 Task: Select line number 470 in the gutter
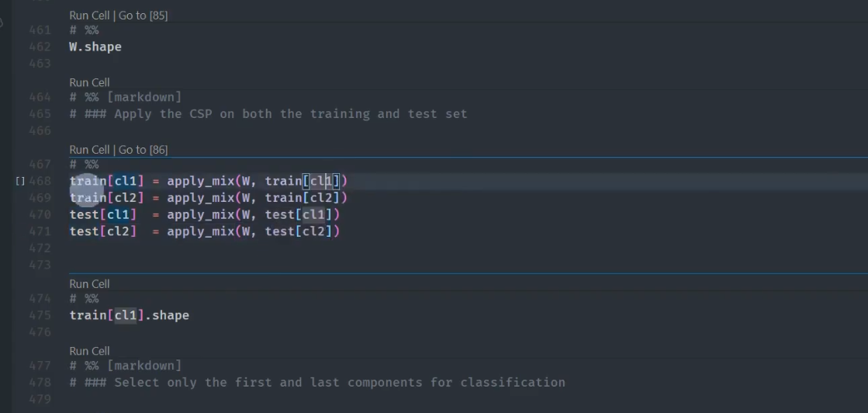click(40, 214)
